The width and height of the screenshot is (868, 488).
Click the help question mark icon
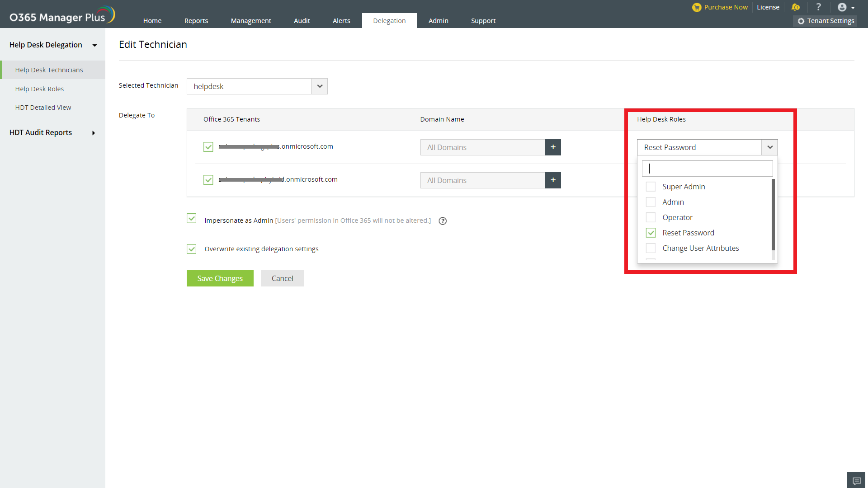[818, 7]
